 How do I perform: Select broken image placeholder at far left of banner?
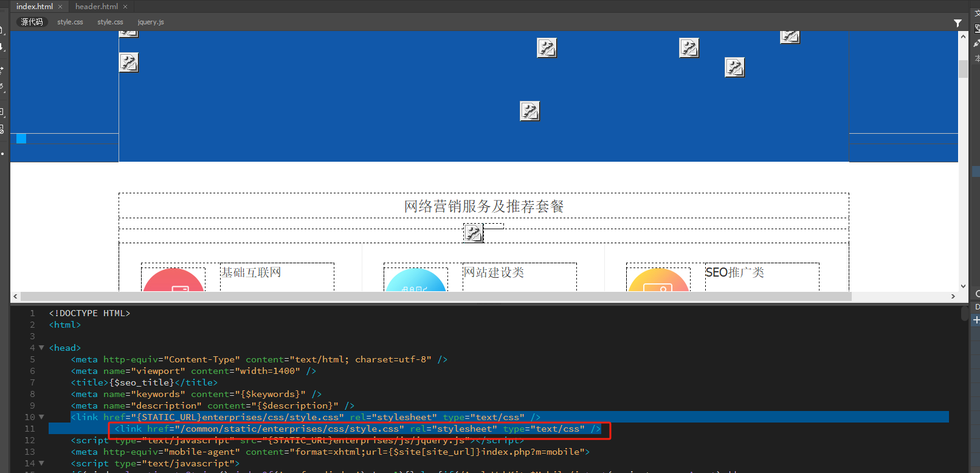point(128,62)
